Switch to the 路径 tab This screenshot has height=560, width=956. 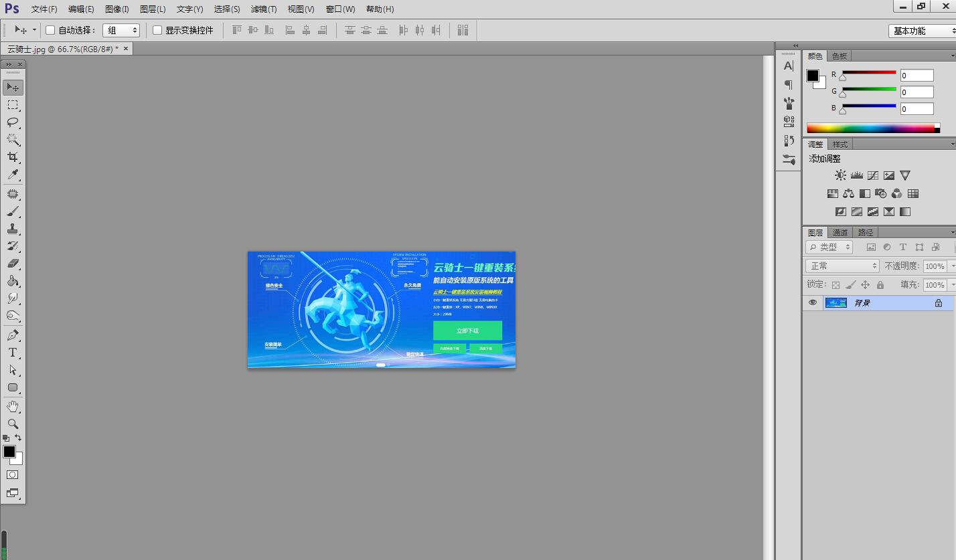click(x=866, y=233)
